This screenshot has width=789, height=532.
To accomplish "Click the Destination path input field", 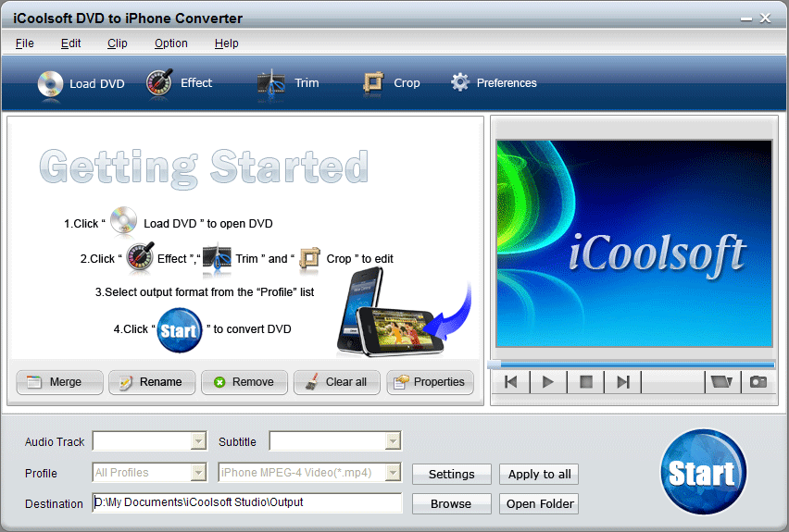I will (x=247, y=502).
